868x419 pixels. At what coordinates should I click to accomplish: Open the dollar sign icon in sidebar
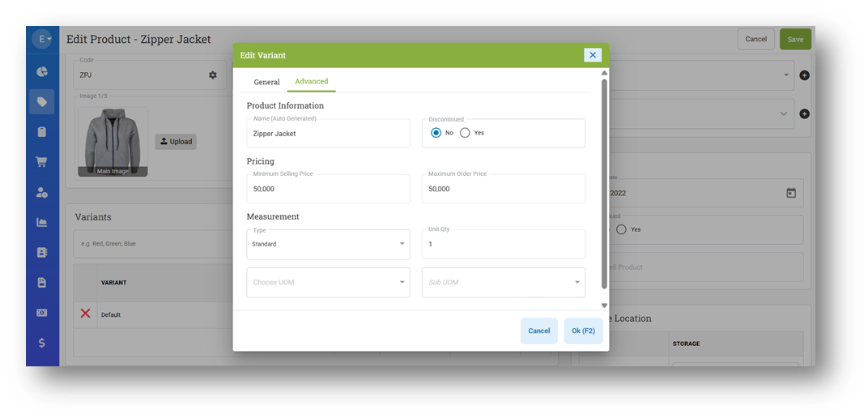coord(41,343)
